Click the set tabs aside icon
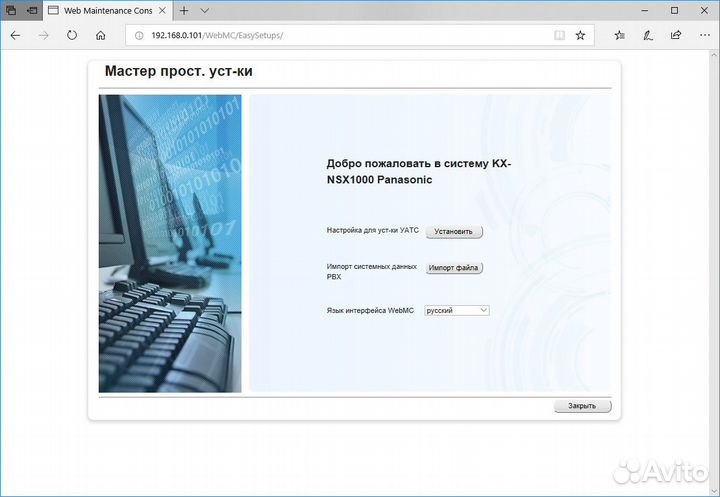The height and width of the screenshot is (497, 720). [32, 11]
